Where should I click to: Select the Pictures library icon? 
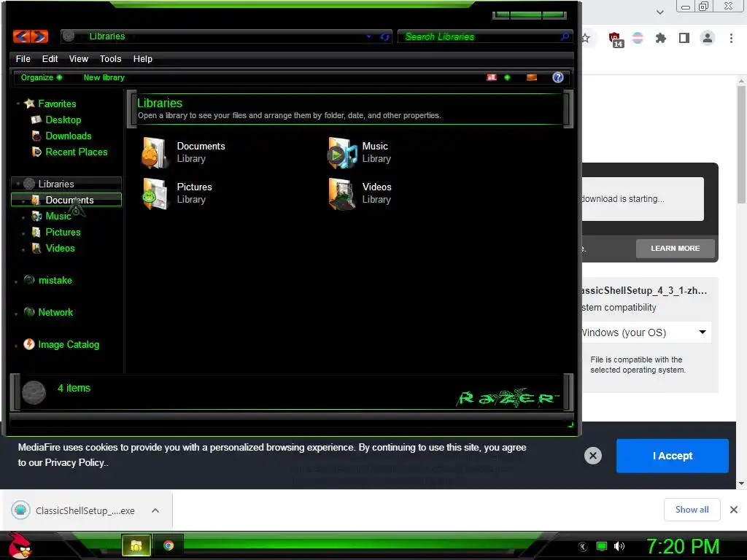155,194
